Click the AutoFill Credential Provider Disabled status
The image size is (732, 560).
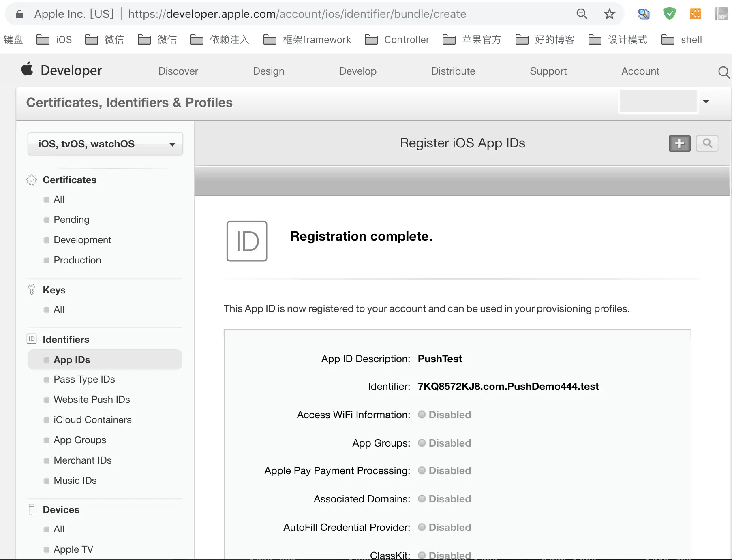tap(445, 528)
